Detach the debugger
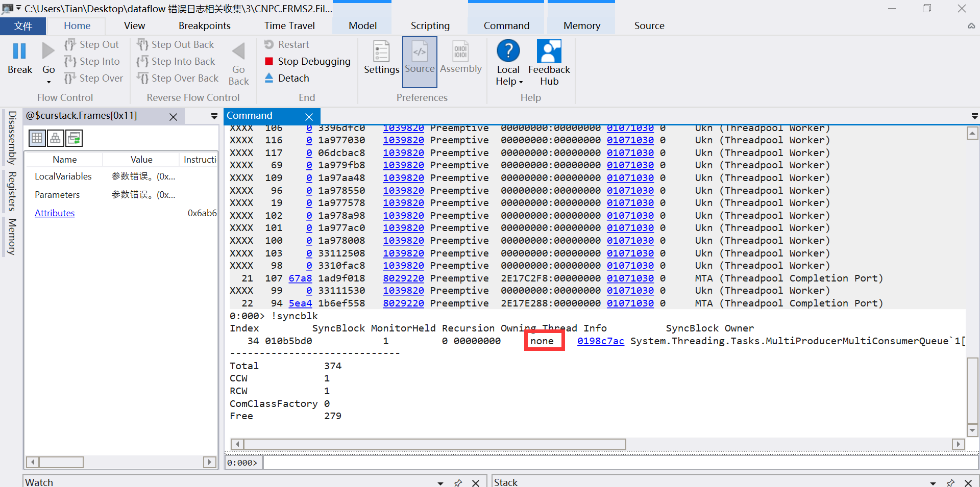 [287, 79]
